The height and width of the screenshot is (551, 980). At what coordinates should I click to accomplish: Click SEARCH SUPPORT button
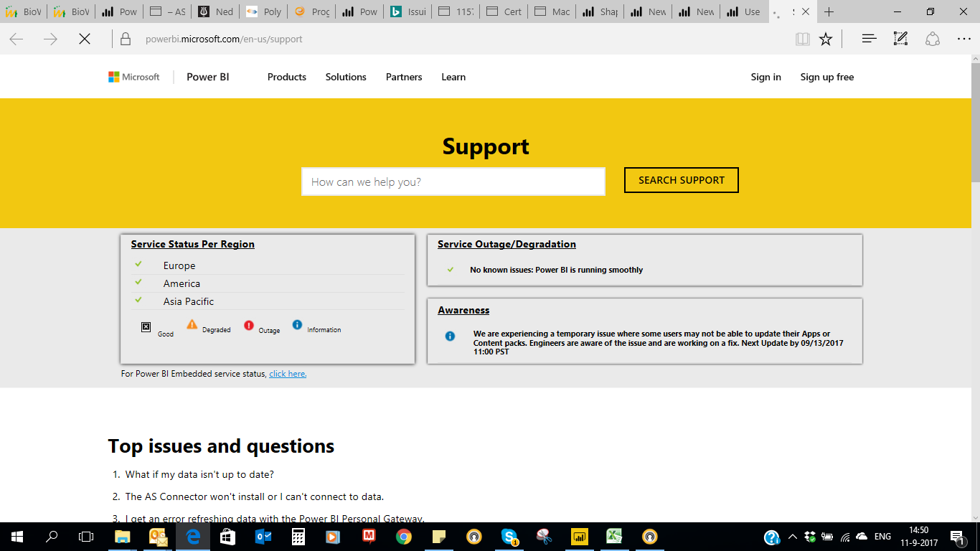coord(682,180)
